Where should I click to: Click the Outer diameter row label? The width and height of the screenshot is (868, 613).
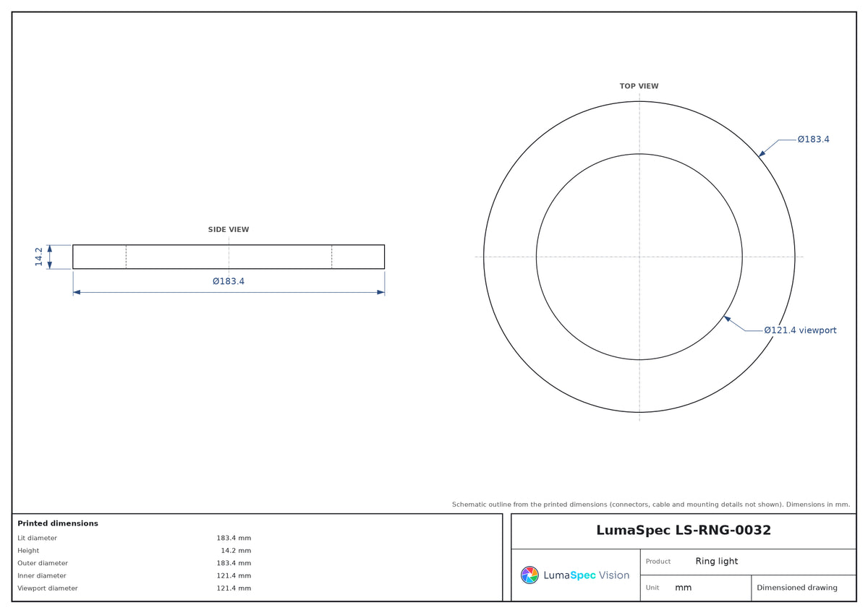[43, 563]
